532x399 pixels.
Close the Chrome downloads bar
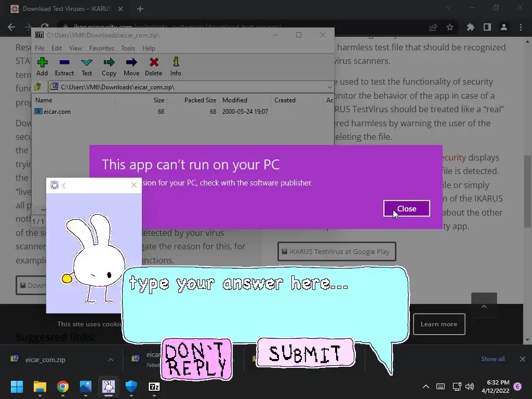pos(523,359)
